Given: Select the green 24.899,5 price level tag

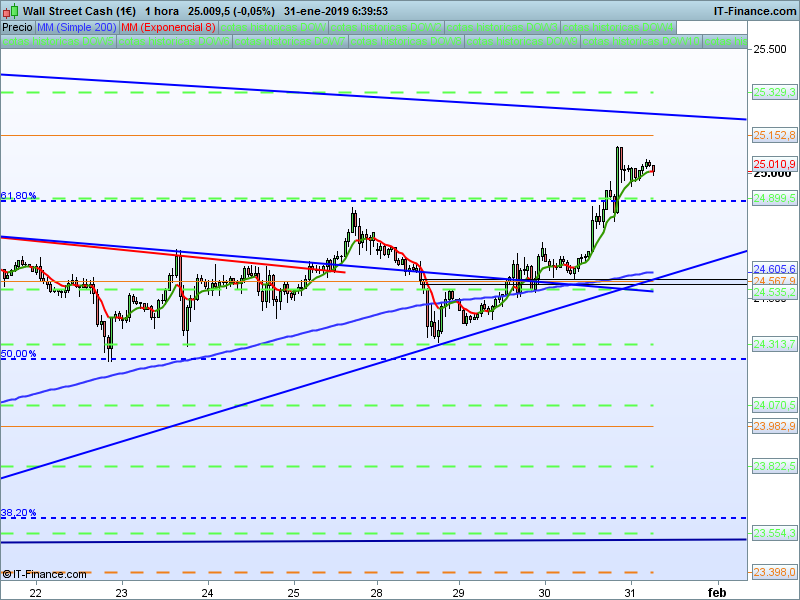Looking at the screenshot, I should [774, 198].
